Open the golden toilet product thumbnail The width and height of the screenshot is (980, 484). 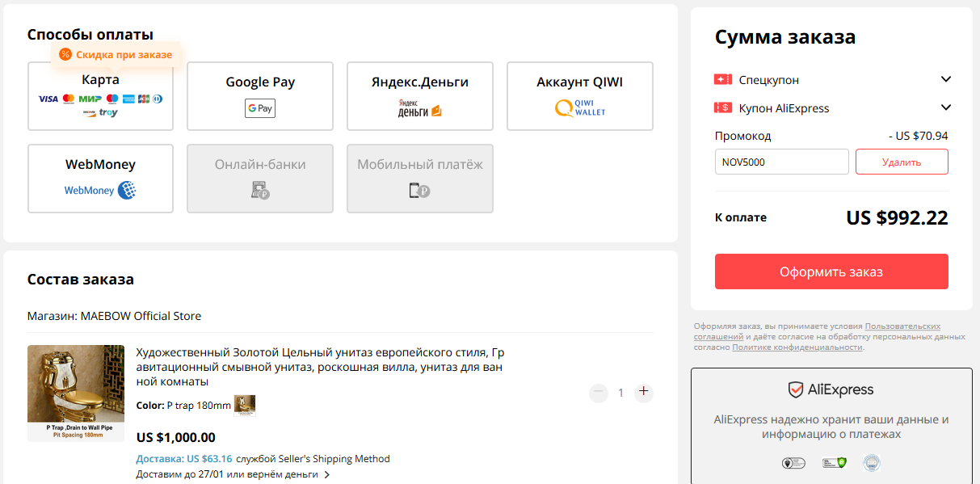(76, 394)
